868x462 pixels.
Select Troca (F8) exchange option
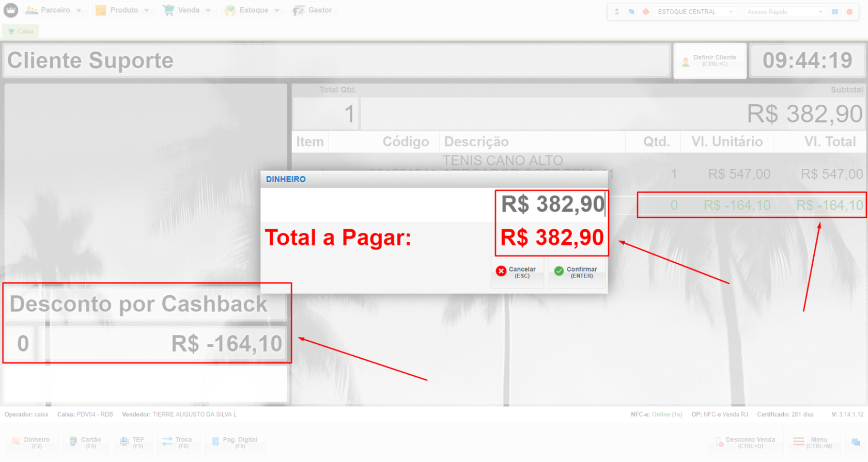[x=177, y=442]
